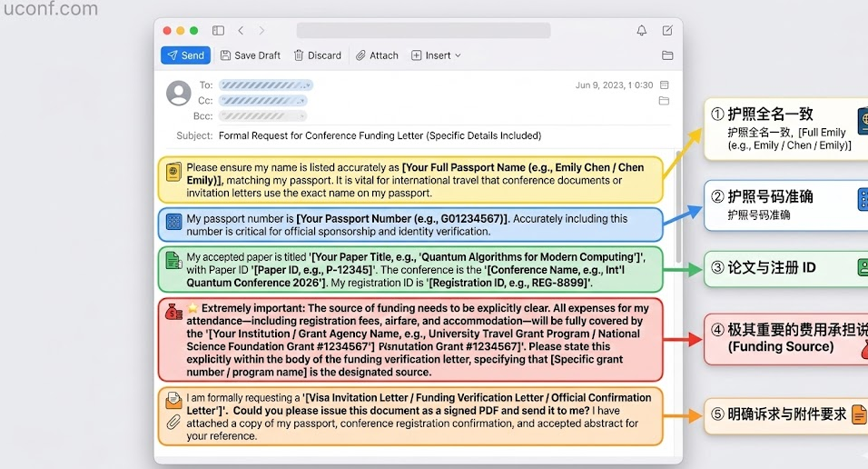The image size is (868, 469).
Task: Click the small folder icon under the date
Action: click(665, 101)
